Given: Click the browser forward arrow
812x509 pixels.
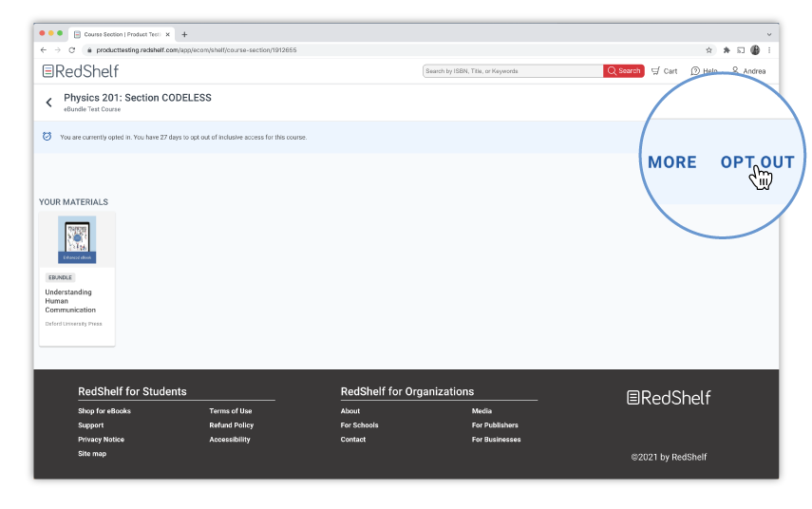Looking at the screenshot, I should [x=58, y=50].
